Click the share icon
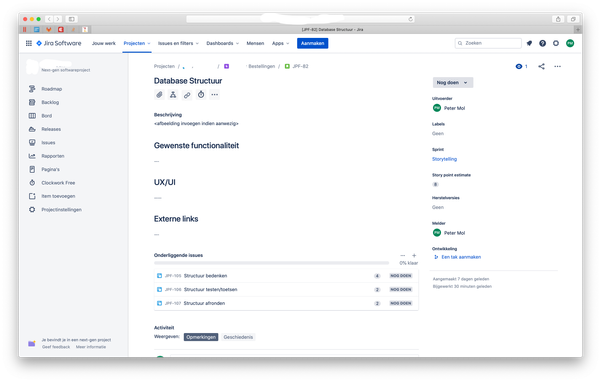This screenshot has height=382, width=601. point(541,66)
